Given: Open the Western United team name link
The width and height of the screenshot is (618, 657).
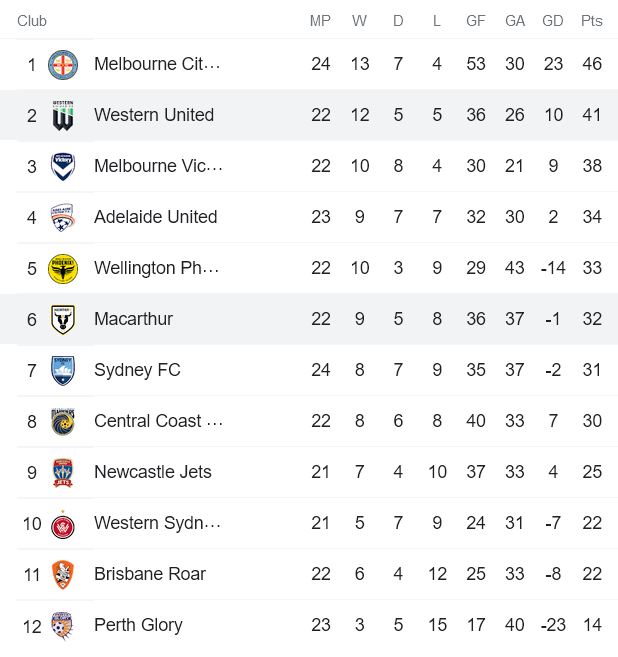Looking at the screenshot, I should [x=154, y=115].
